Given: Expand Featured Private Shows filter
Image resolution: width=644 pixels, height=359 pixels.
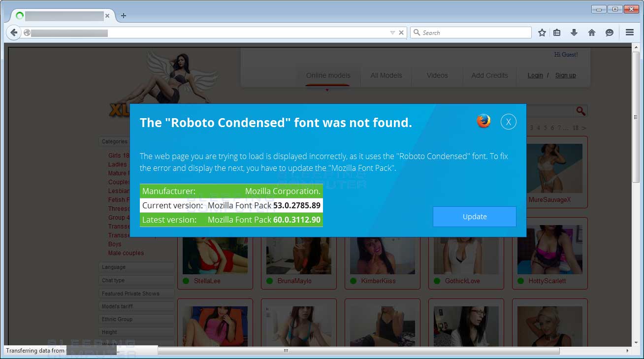Looking at the screenshot, I should 136,294.
